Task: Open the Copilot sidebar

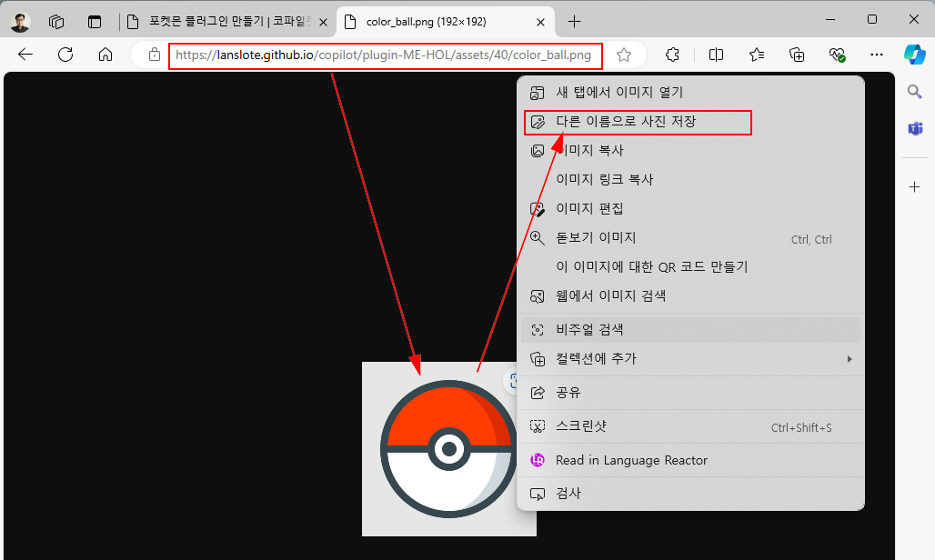Action: tap(915, 55)
